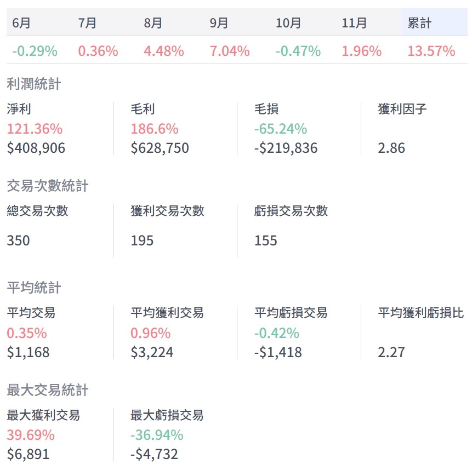Click the 平均獲利虧損比 value 2.27
472x476 pixels.
click(x=391, y=352)
